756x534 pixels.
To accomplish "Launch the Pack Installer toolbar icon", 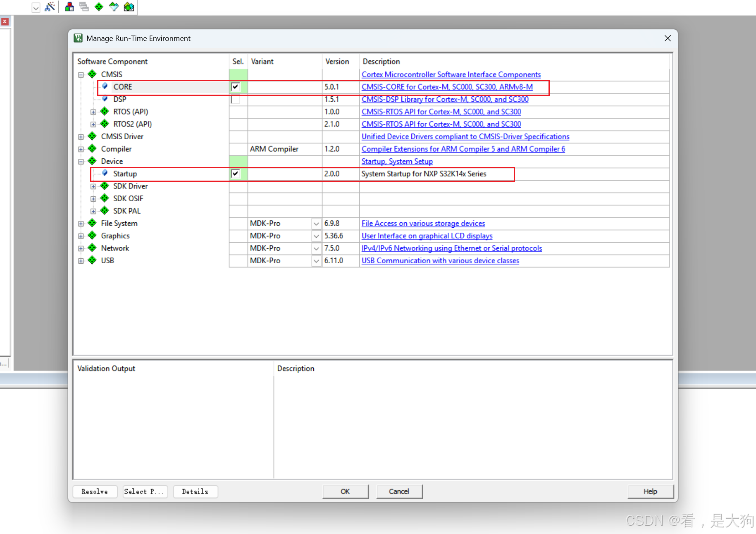I will click(x=129, y=7).
